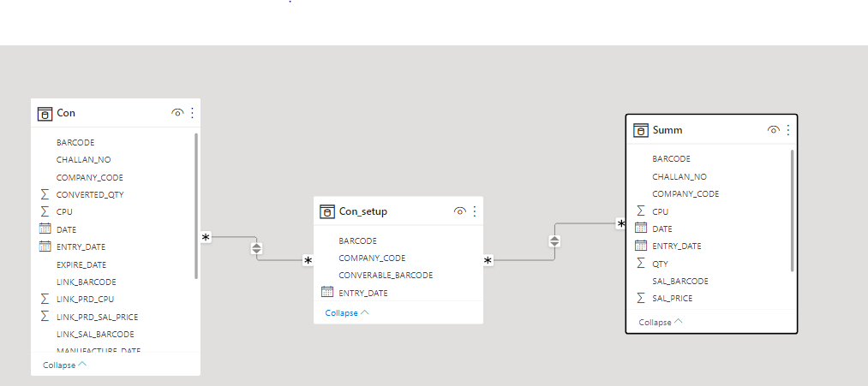Click the Summ table title text
This screenshot has width=868, height=386.
pos(667,130)
